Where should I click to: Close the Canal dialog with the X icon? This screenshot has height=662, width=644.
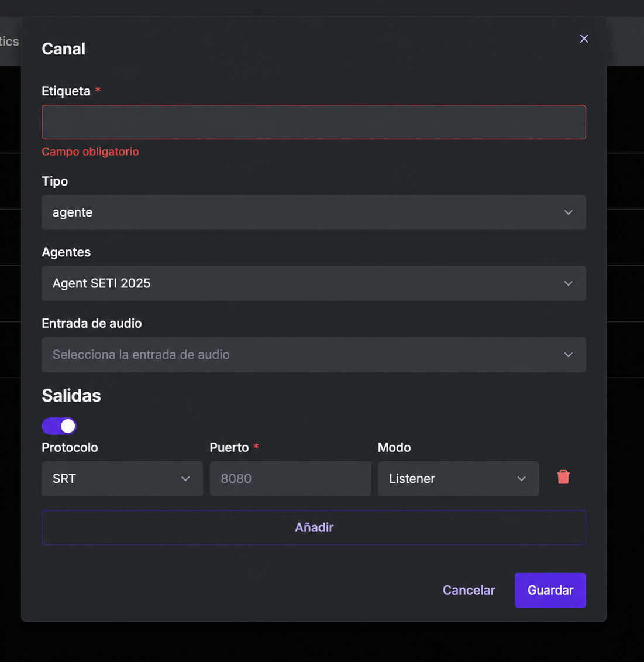point(584,39)
